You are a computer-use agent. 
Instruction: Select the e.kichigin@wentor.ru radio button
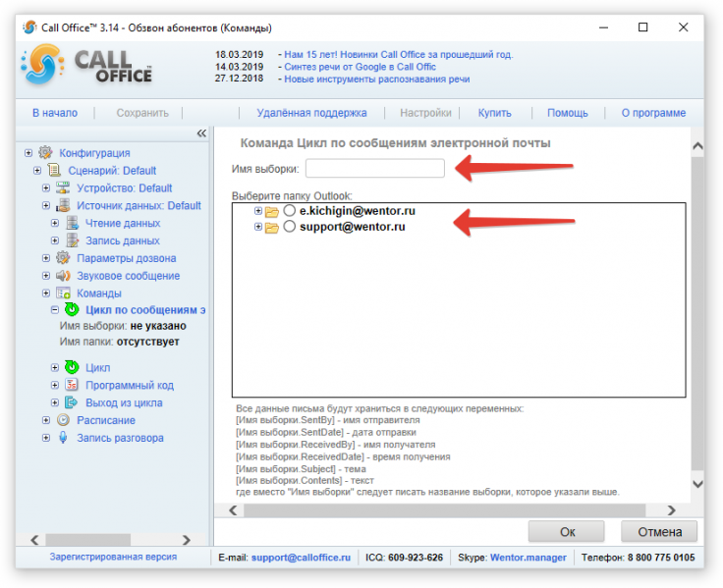click(x=289, y=211)
